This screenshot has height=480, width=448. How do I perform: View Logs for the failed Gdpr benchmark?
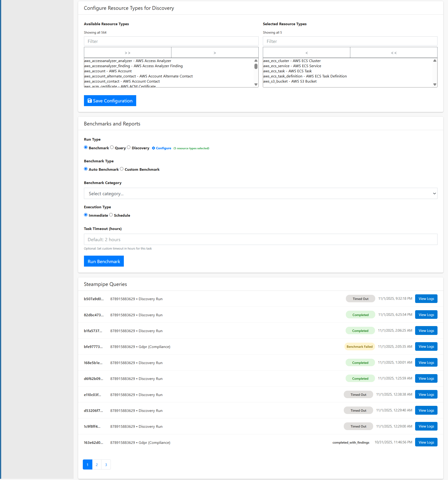(x=426, y=347)
